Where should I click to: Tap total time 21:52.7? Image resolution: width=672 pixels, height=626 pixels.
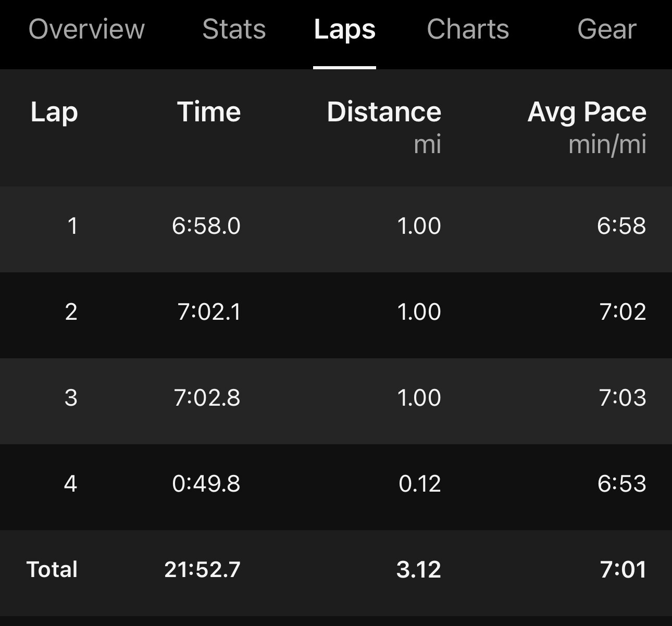pyautogui.click(x=203, y=569)
